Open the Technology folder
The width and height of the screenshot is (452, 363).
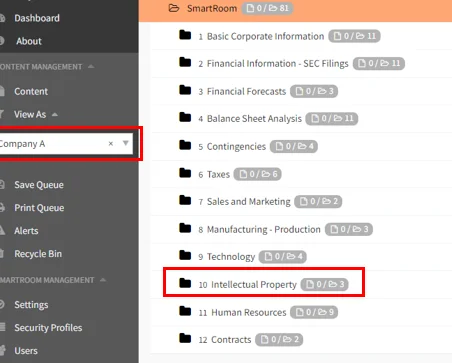point(231,257)
